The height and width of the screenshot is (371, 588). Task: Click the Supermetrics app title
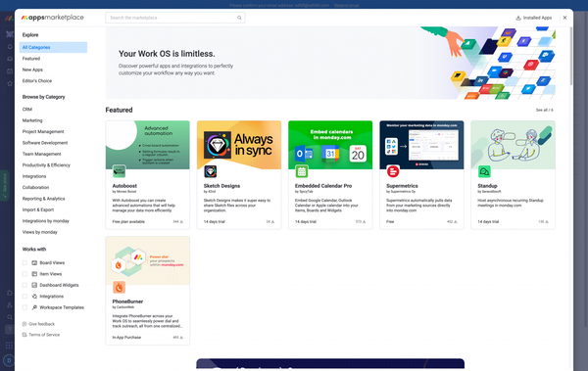click(402, 186)
